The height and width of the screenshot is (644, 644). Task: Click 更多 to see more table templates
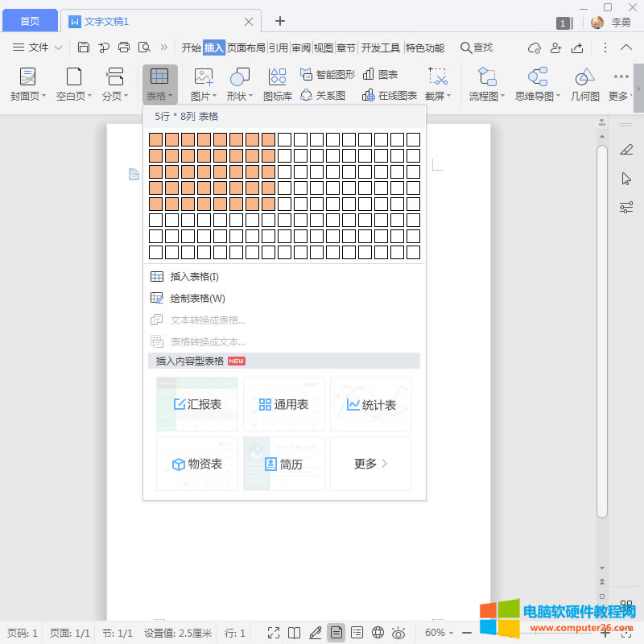(370, 464)
